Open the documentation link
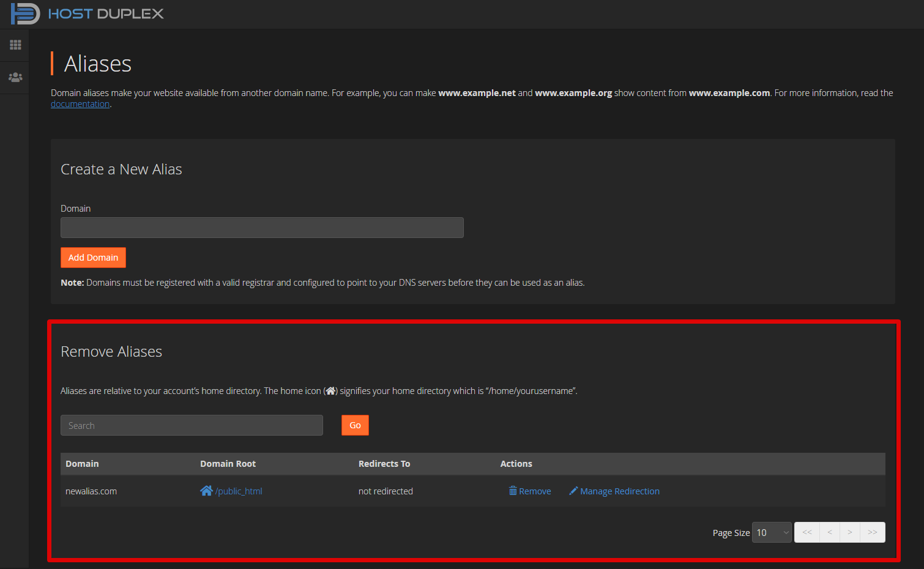The width and height of the screenshot is (924, 569). pyautogui.click(x=80, y=104)
